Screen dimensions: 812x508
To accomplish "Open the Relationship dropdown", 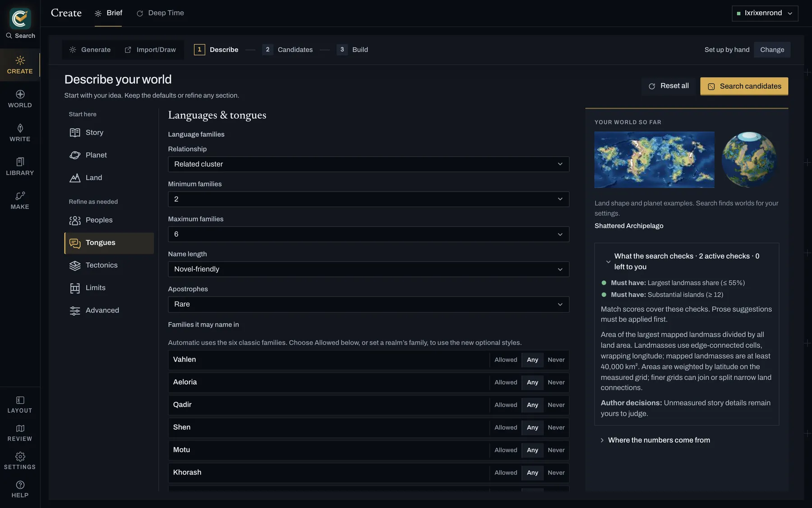I will [369, 164].
